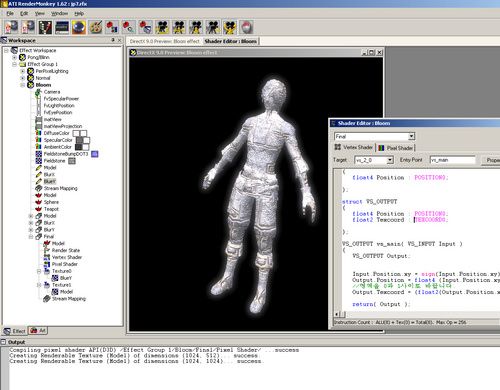Toggle the Workspace panel pin
The width and height of the screenshot is (500, 390).
(x=113, y=40)
